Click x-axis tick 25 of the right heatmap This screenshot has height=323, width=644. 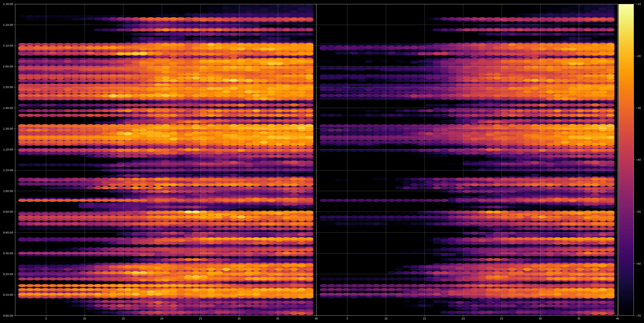tap(502, 319)
